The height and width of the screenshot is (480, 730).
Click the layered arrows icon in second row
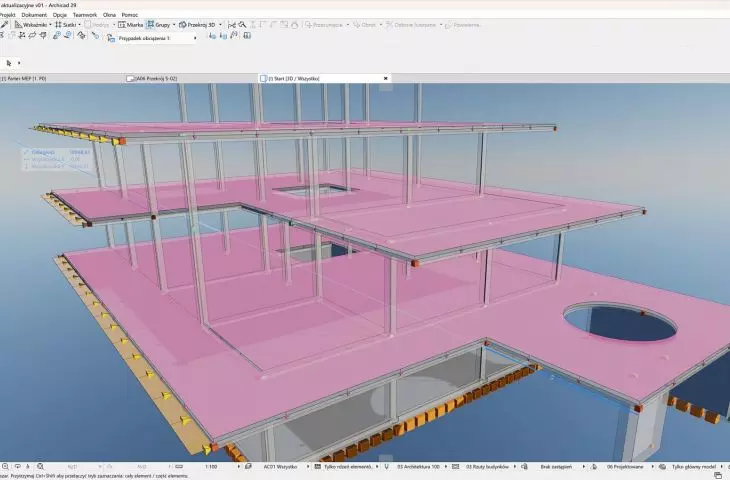(x=81, y=35)
